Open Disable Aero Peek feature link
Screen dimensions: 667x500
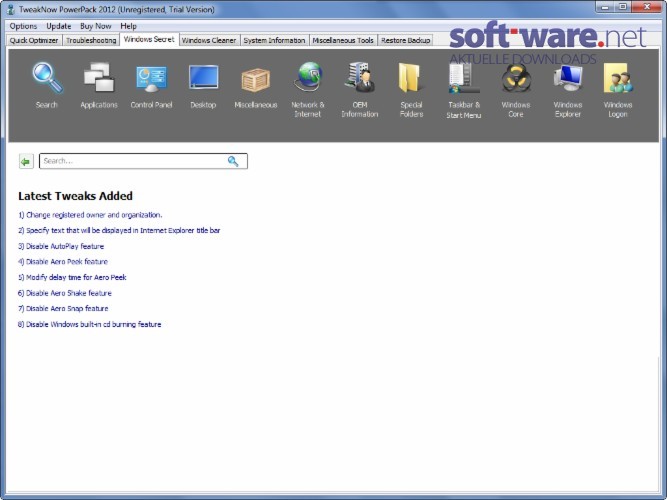coord(63,262)
